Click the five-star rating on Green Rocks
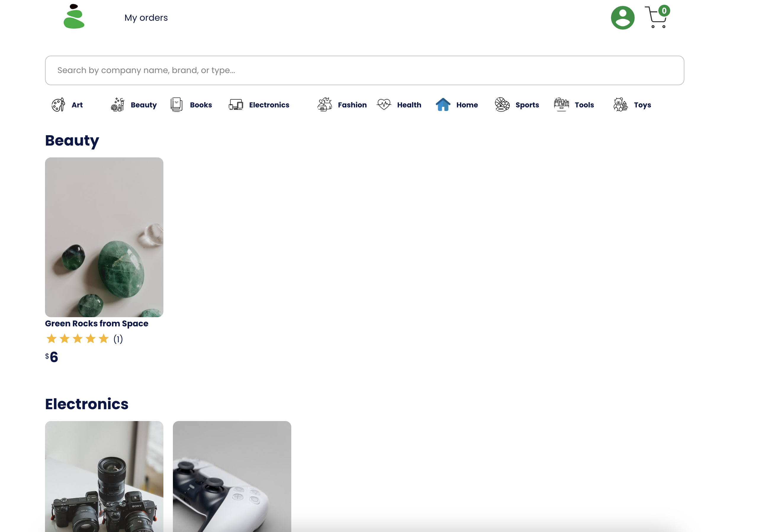 (78, 339)
